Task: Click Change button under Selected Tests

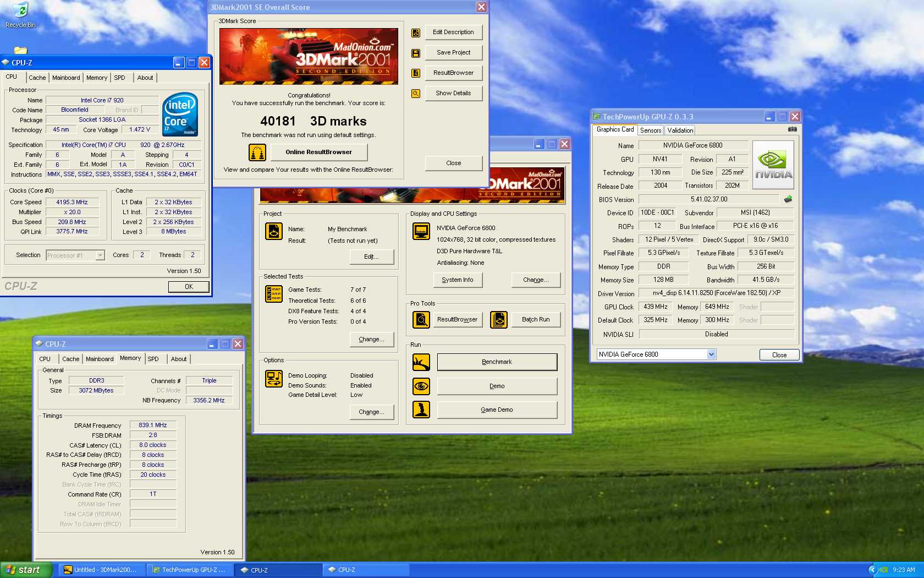Action: [x=371, y=340]
